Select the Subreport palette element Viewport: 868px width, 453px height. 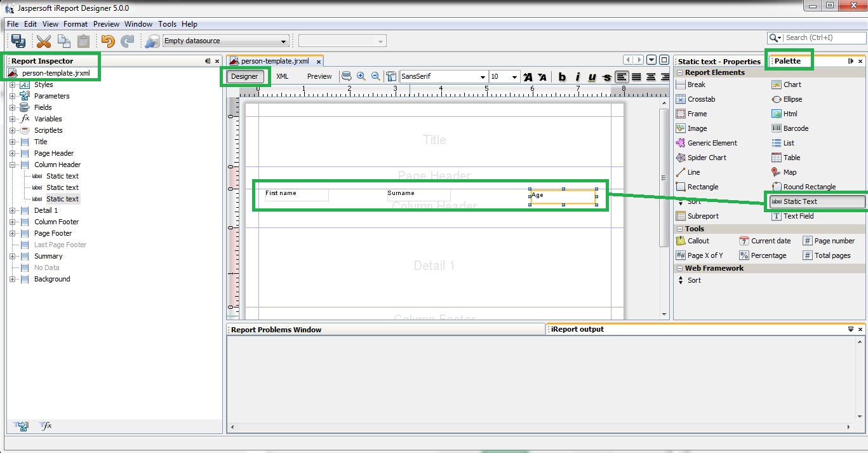click(697, 216)
